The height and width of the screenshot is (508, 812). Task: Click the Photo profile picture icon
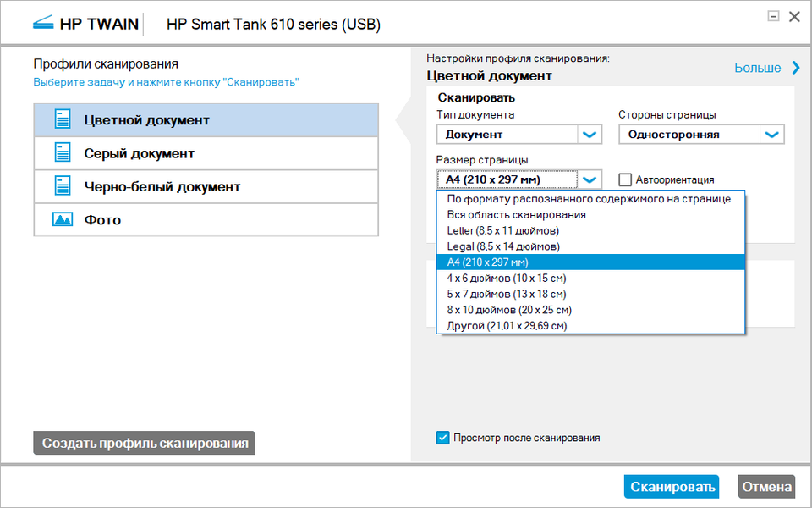point(63,219)
